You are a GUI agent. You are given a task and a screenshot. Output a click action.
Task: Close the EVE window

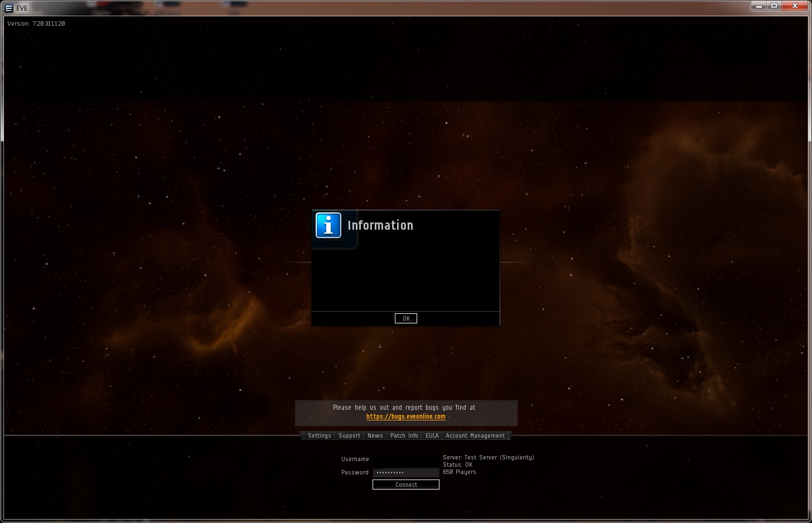coord(795,6)
